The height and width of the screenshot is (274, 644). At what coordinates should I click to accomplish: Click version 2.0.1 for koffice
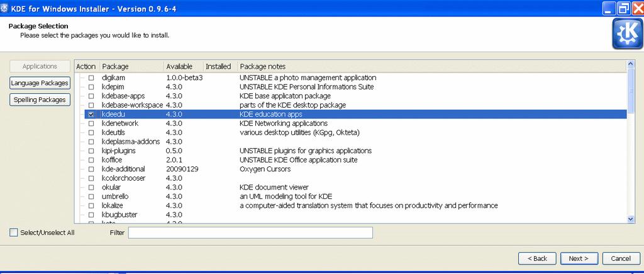point(174,160)
